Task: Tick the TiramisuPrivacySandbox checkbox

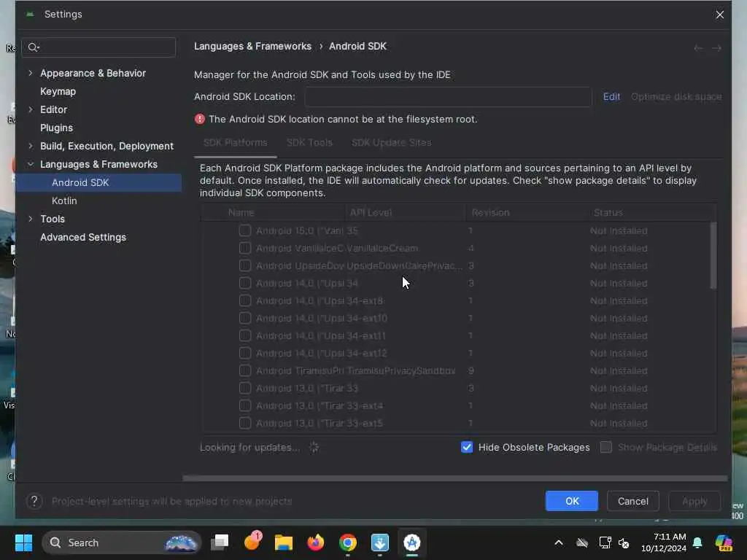Action: click(245, 370)
